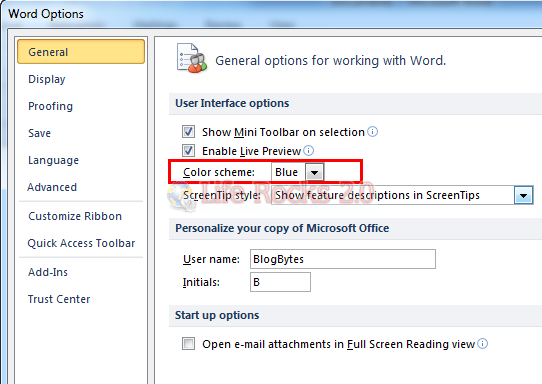Click the info icon beside Mini Toolbar option
This screenshot has width=542, height=384.
click(372, 132)
